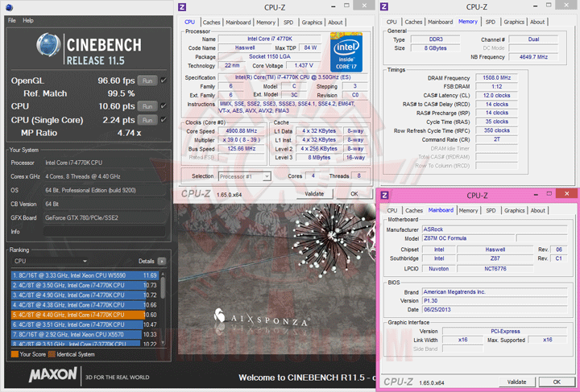This screenshot has width=580, height=392.
Task: Click the GeForce GTX 780 GFX Board field
Action: pyautogui.click(x=104, y=218)
